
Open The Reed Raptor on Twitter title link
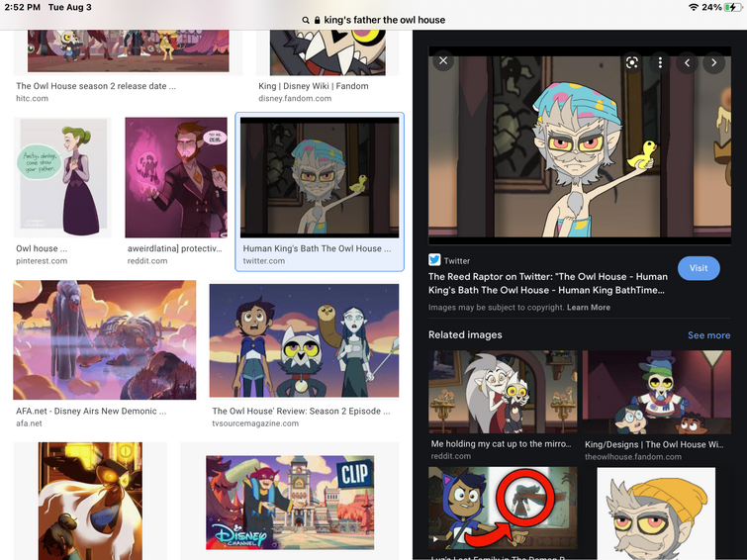coord(548,283)
